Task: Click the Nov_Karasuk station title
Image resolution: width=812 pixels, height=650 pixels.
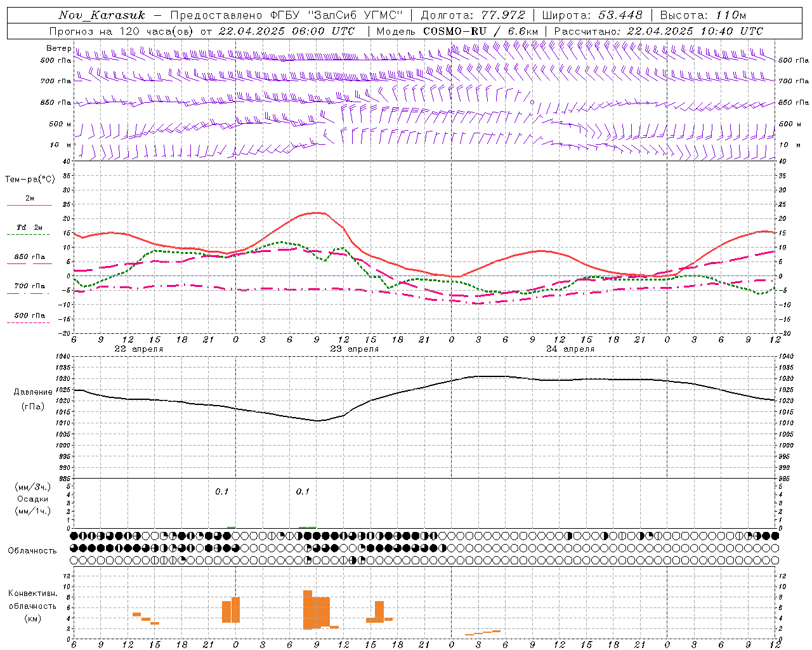Action: coord(101,15)
